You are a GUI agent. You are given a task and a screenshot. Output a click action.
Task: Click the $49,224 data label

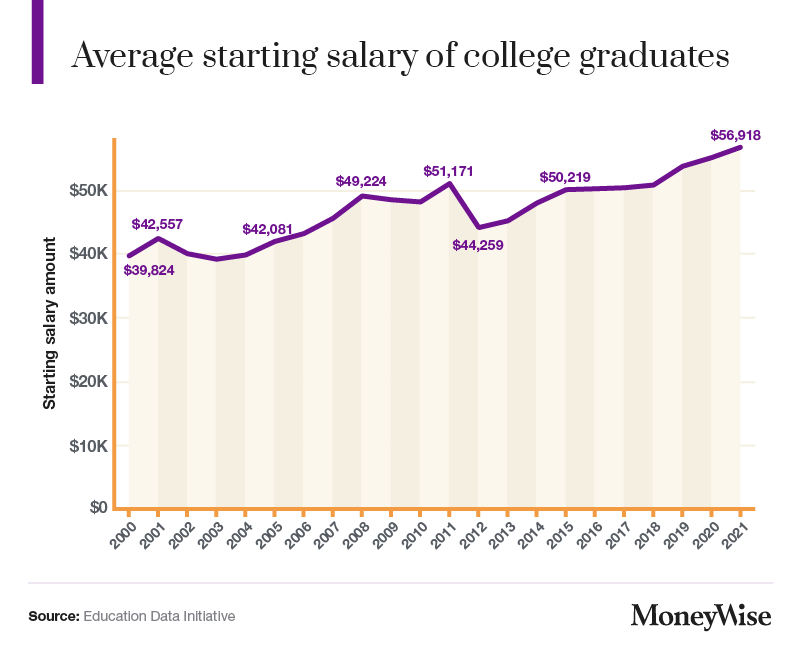[x=361, y=181]
